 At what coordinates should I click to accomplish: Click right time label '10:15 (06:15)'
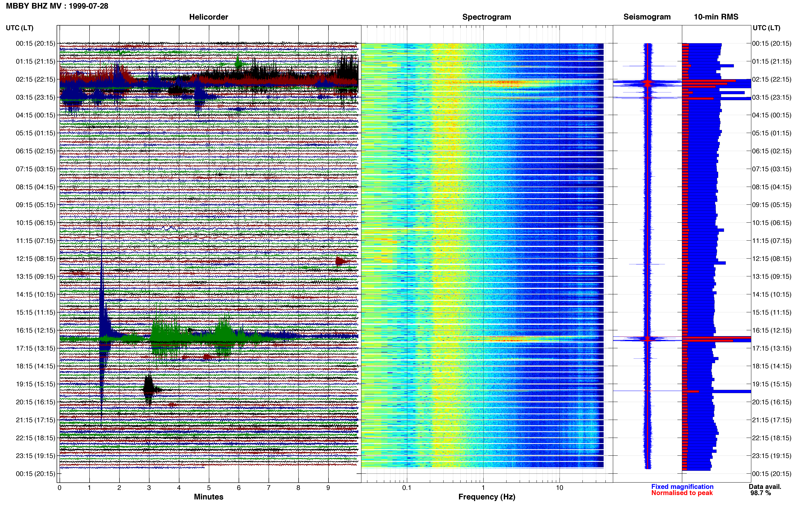pyautogui.click(x=772, y=223)
